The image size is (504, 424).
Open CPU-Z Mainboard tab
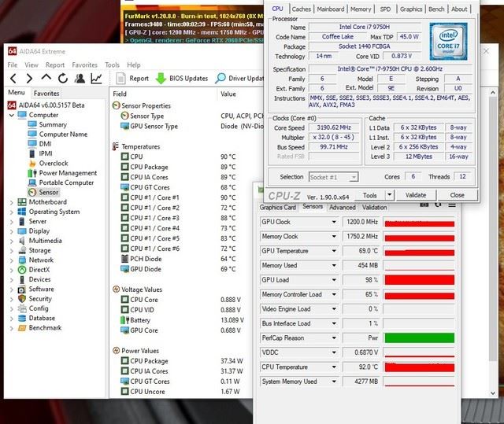(331, 9)
